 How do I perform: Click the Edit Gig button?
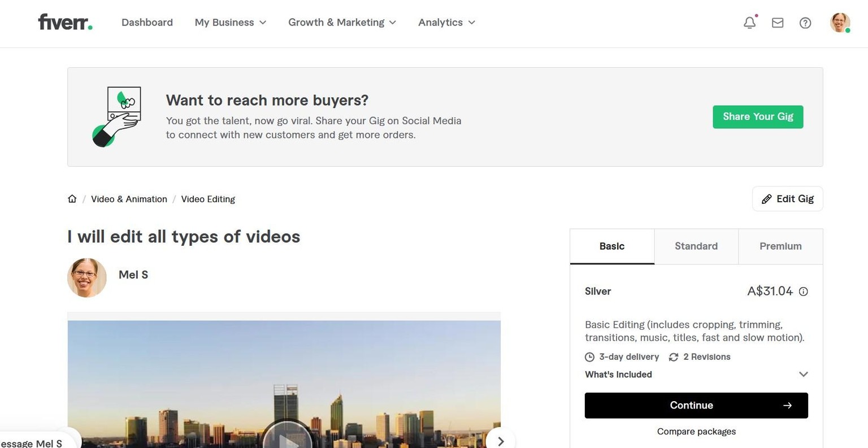[787, 199]
